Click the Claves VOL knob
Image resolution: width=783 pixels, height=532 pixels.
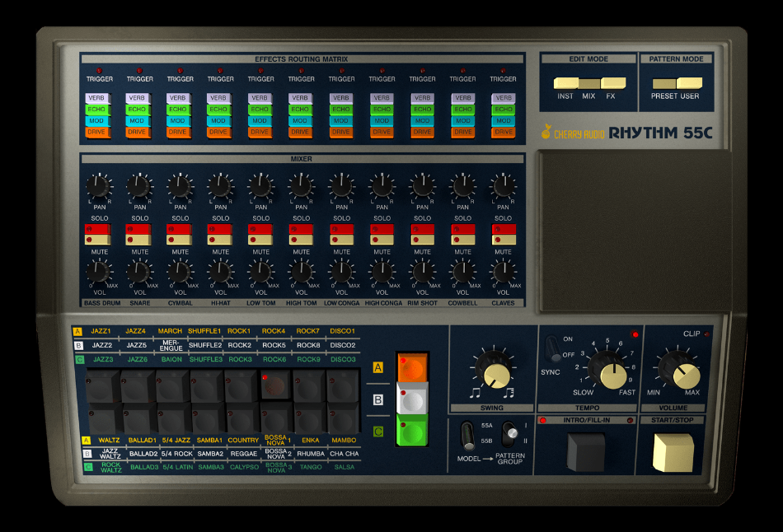(x=504, y=272)
